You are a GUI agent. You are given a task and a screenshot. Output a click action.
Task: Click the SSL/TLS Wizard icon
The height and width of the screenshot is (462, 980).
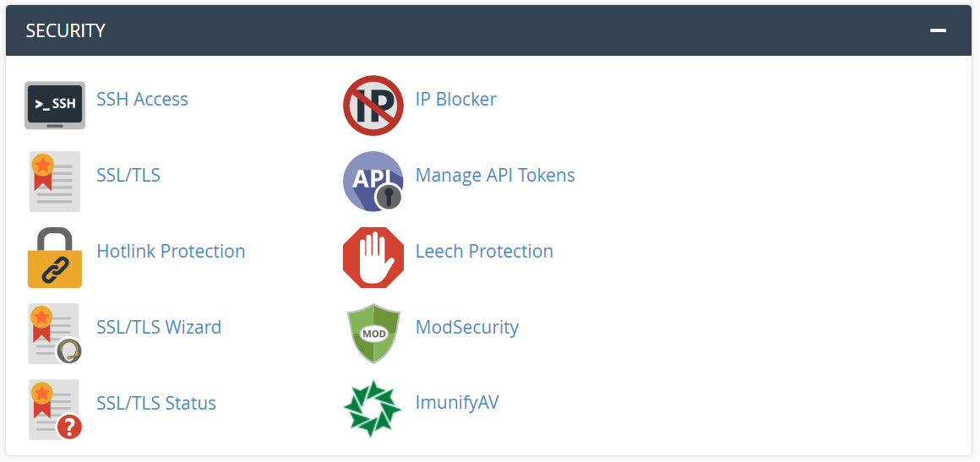[55, 333]
